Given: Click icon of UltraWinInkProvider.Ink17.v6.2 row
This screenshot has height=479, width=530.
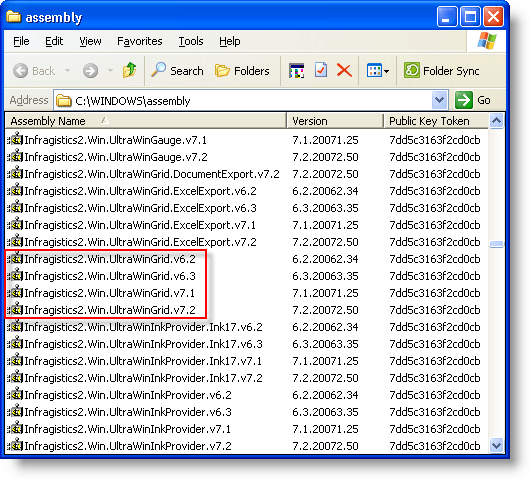Looking at the screenshot, I should coord(15,326).
